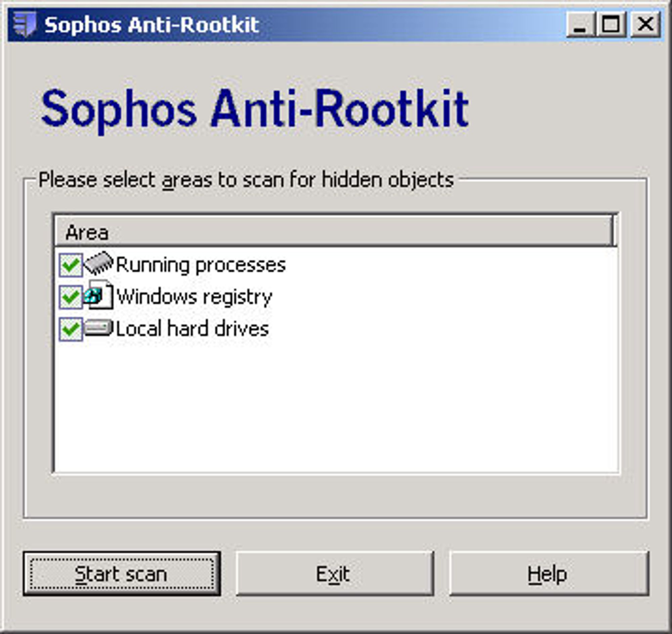Select the 'Windows registry' row text
The image size is (672, 634).
point(195,297)
